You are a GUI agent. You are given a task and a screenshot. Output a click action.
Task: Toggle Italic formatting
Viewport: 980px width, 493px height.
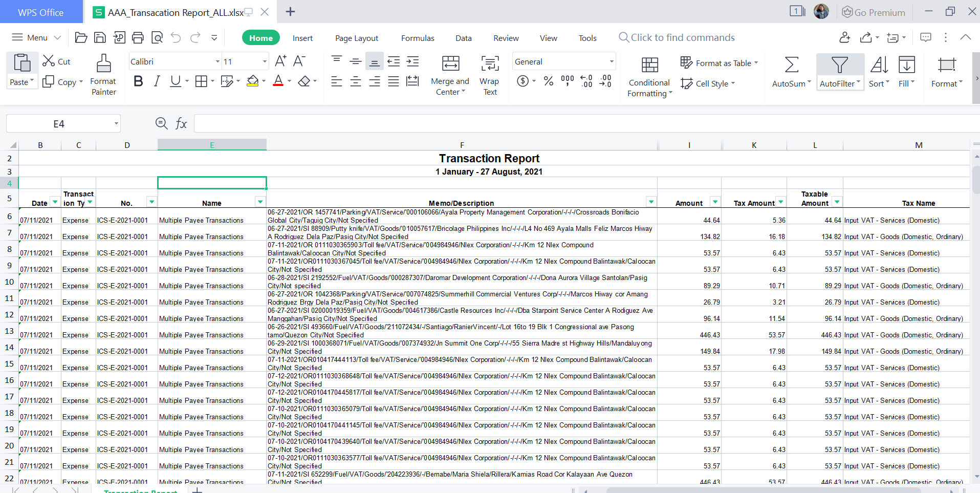157,81
